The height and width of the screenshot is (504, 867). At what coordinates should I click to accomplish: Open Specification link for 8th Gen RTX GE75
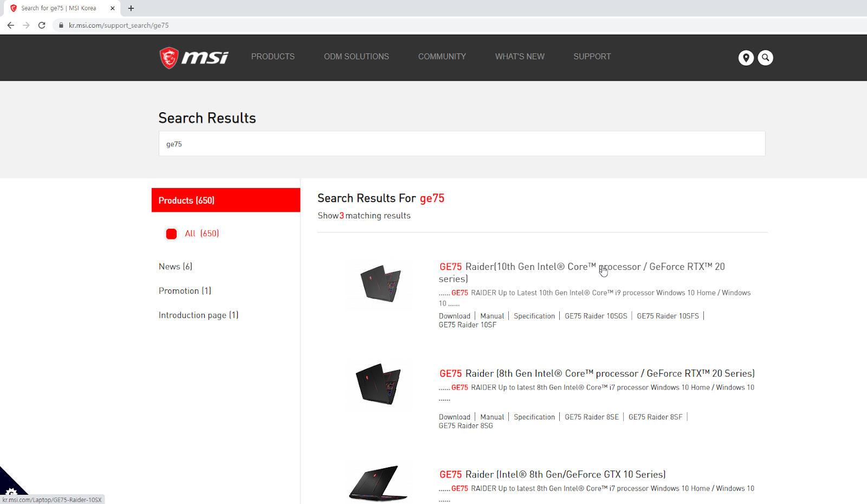(534, 417)
